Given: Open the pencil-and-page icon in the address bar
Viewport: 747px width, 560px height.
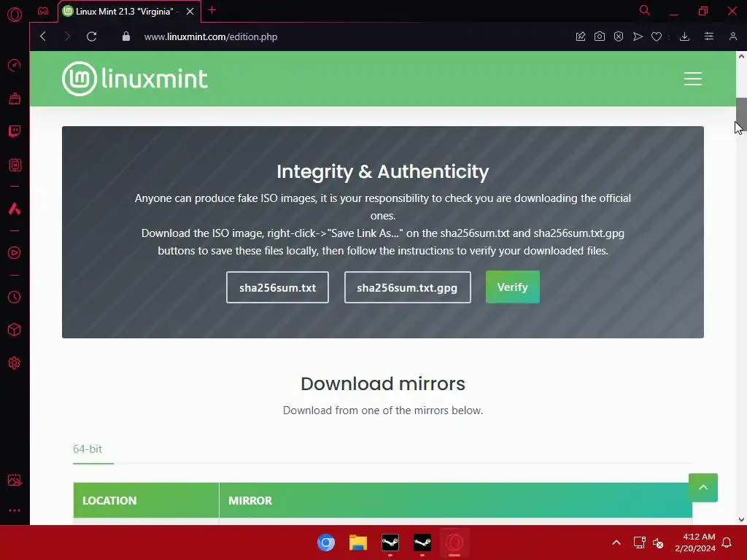Looking at the screenshot, I should point(580,36).
